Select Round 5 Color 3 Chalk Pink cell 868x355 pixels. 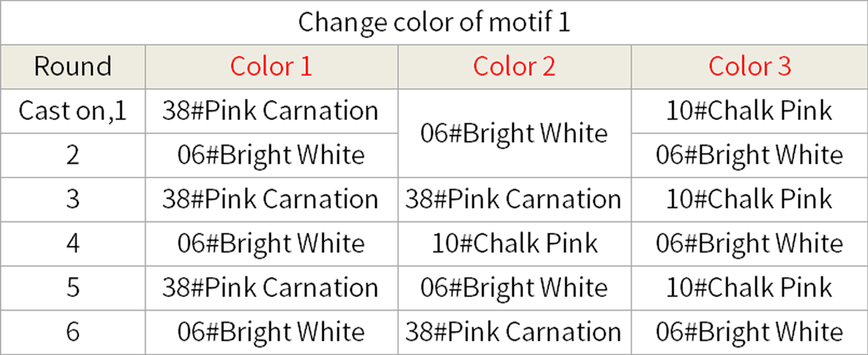coord(749,289)
